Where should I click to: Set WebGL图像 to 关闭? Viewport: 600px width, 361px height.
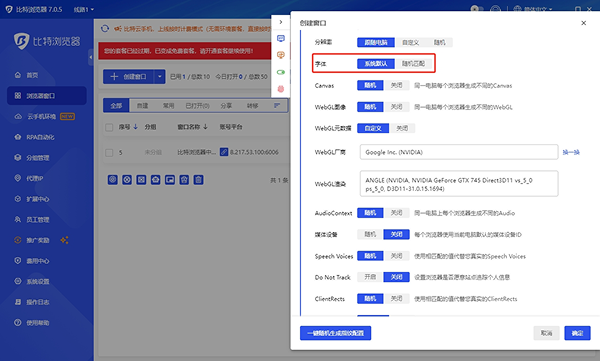coord(396,107)
